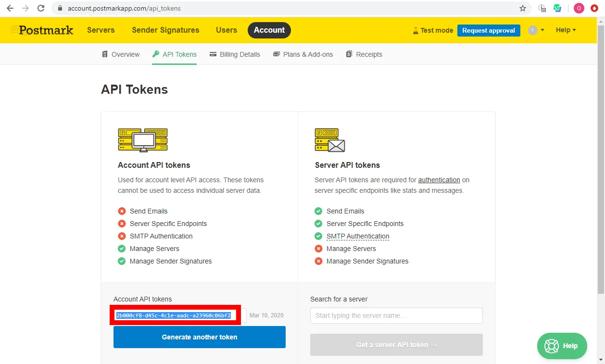Expand the user avatar dropdown arrow

[x=542, y=30]
